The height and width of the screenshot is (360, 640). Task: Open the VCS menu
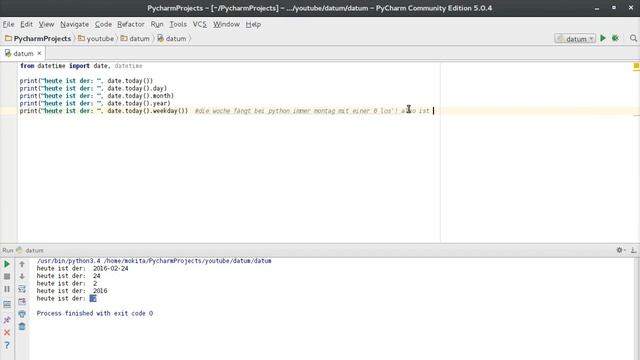200,24
